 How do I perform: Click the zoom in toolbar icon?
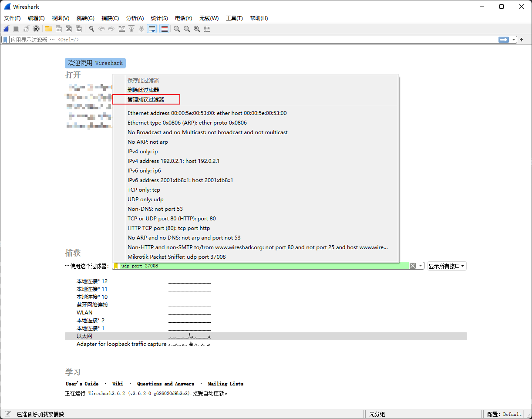point(177,29)
